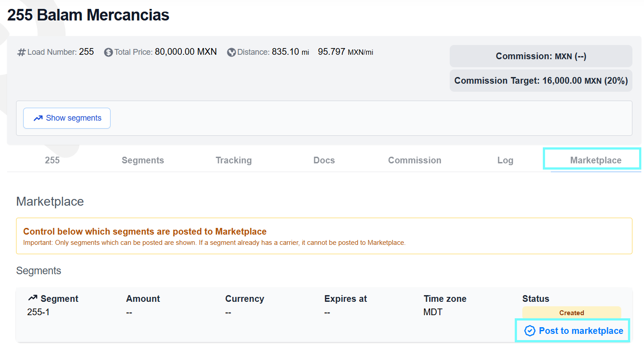
Task: Click the Amount column header
Action: click(x=143, y=299)
